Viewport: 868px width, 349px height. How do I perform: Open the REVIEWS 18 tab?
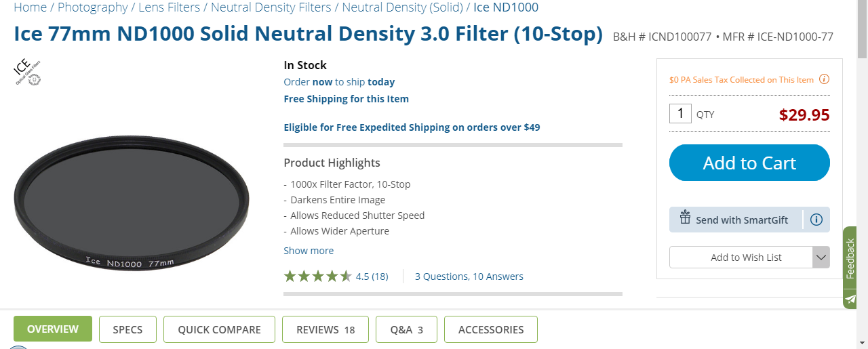click(325, 329)
